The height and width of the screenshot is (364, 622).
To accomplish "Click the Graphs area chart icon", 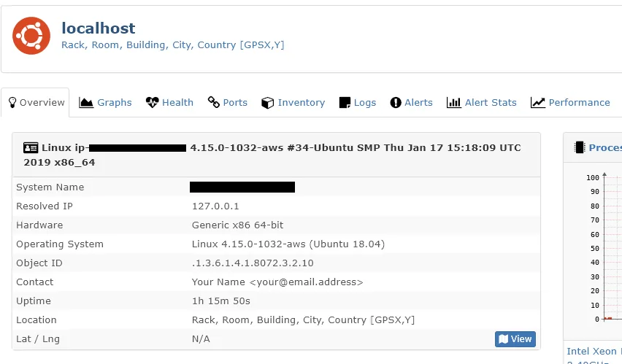I will tap(86, 103).
